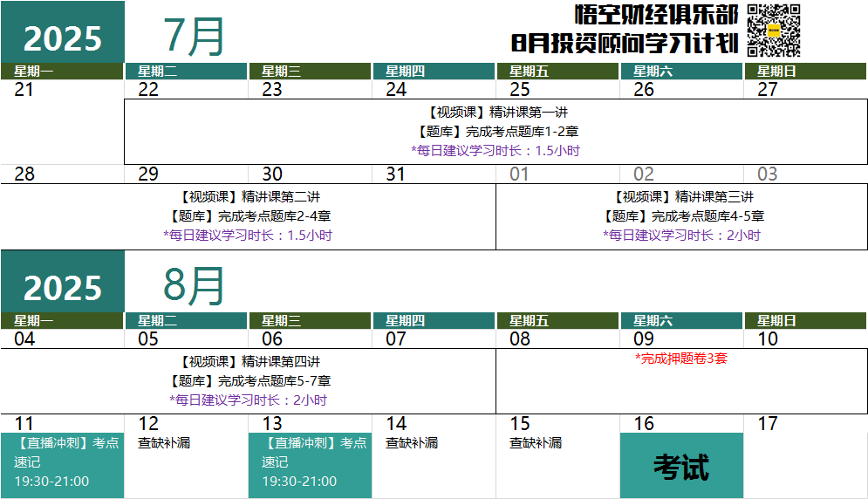Select the 考试 exam block on August 16

tap(681, 466)
